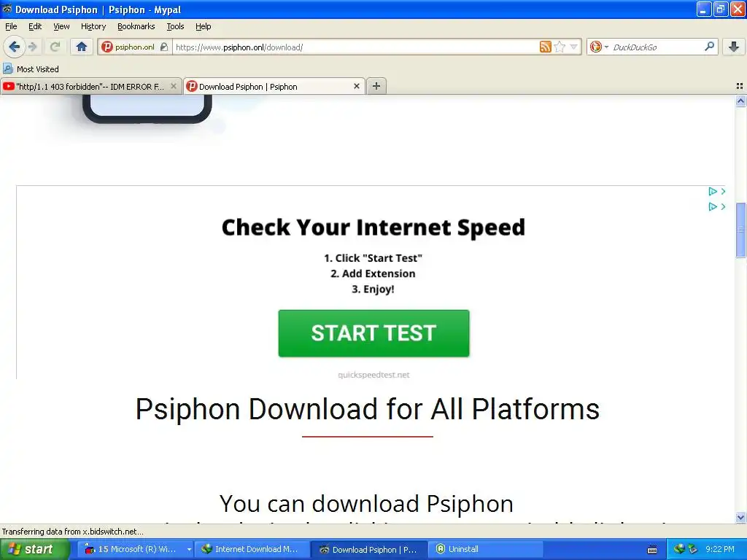Viewport: 747px width, 560px height.
Task: Open a new tab with plus button
Action: [376, 86]
